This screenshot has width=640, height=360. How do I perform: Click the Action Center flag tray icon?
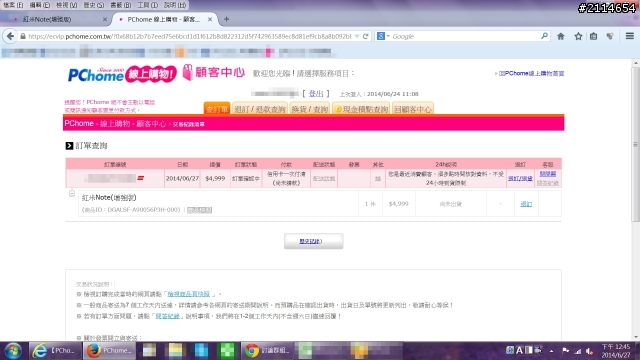565,351
